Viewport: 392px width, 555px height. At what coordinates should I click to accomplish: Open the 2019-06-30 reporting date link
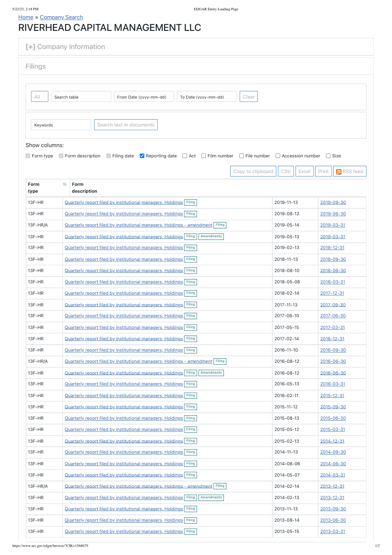tap(333, 214)
